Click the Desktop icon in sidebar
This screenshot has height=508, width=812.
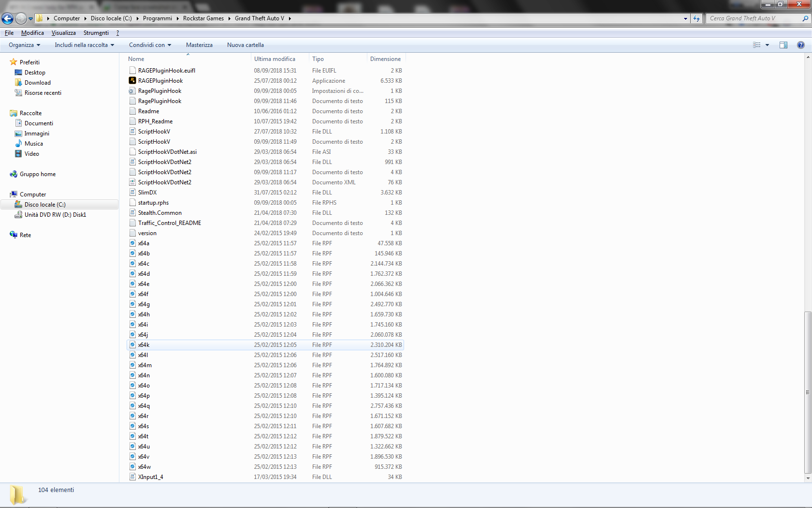pos(18,72)
